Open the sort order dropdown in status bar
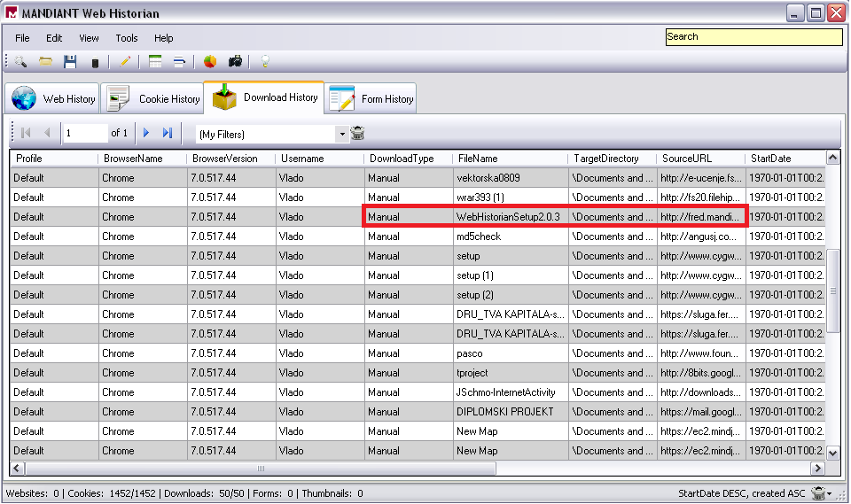851x504 pixels. [829, 494]
